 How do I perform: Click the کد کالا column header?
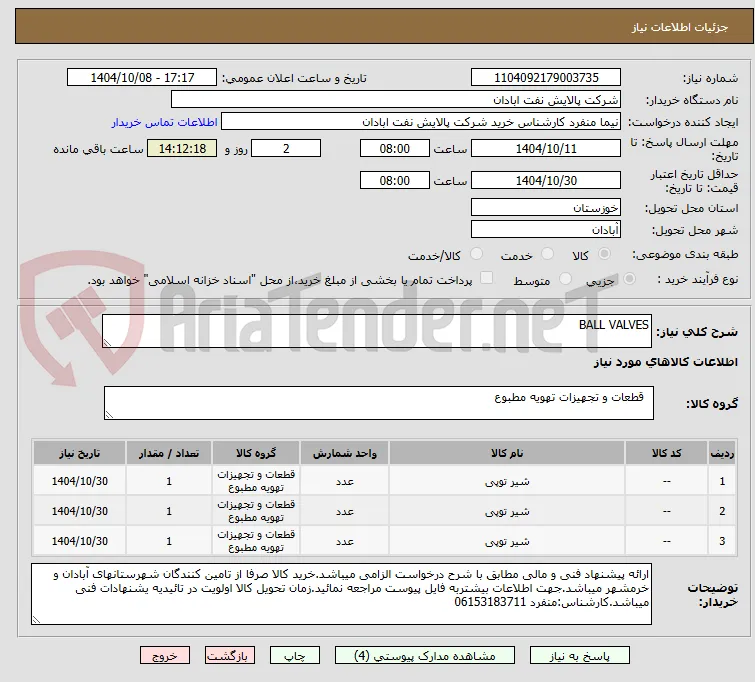click(x=666, y=453)
